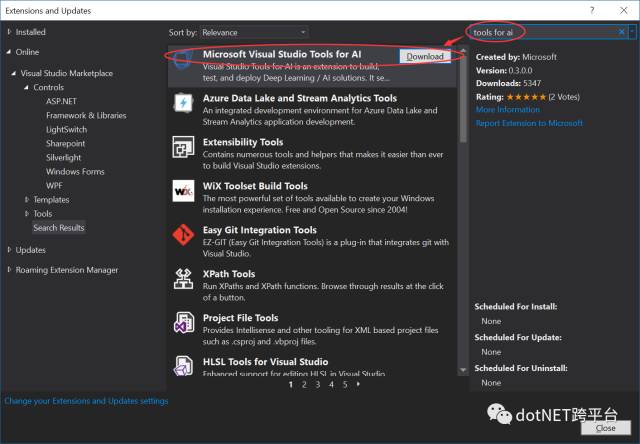
Task: Click Report Extension to Microsoft link
Action: click(x=529, y=123)
